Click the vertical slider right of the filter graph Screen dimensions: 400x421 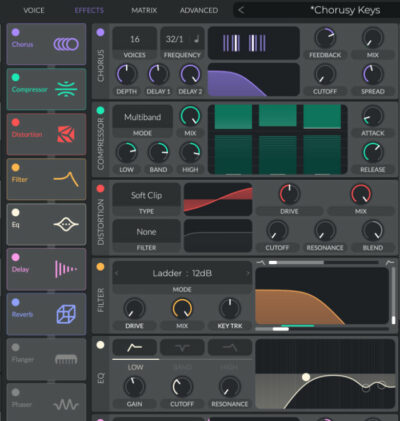[x=393, y=296]
